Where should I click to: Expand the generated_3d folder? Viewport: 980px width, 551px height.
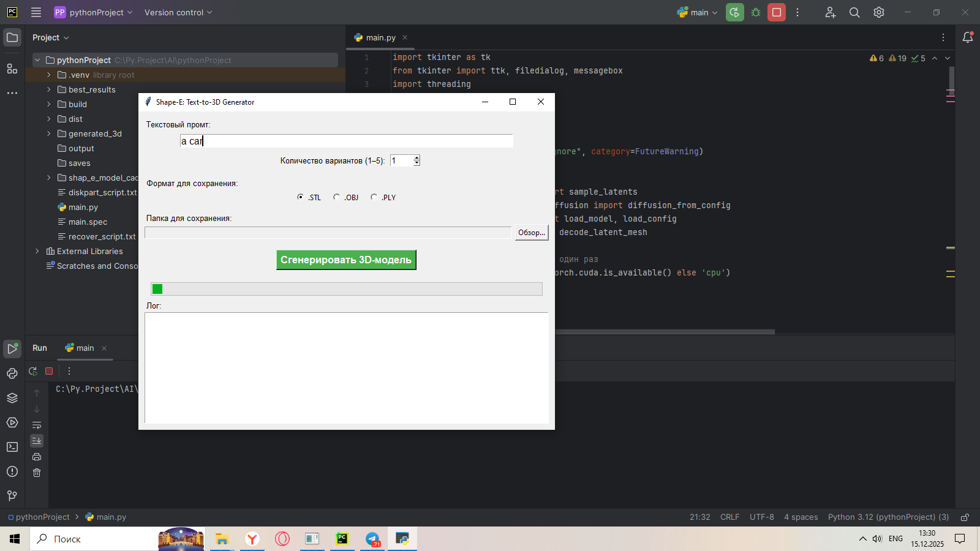pyautogui.click(x=49, y=133)
